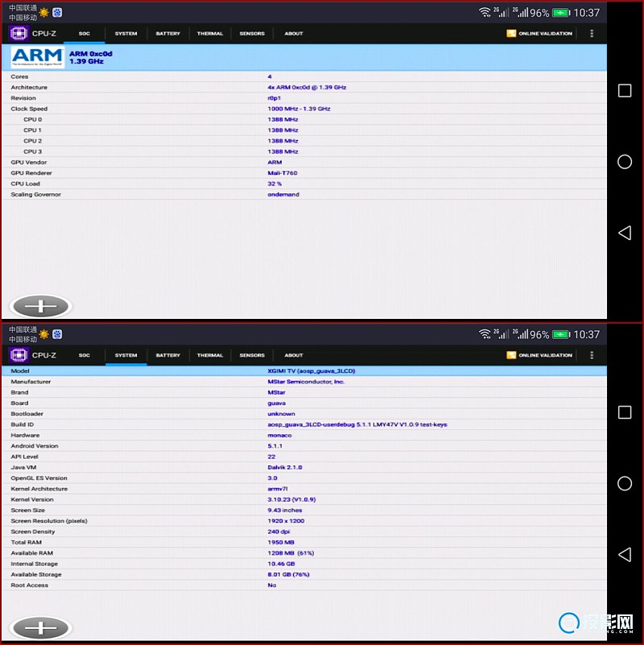
Task: Tap the triangle Back button beside the System view
Action: pos(625,555)
